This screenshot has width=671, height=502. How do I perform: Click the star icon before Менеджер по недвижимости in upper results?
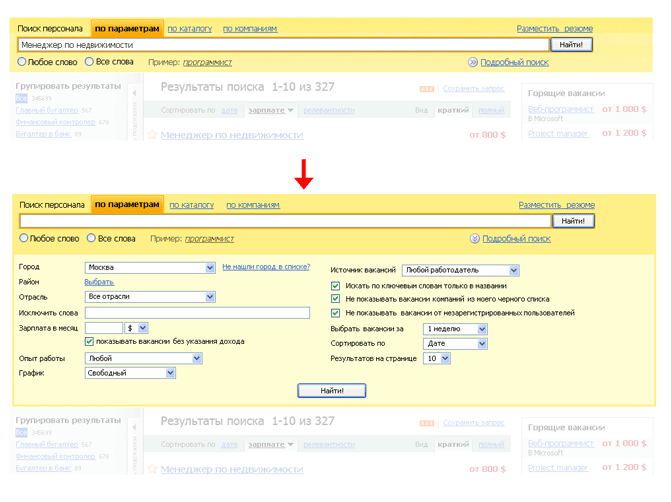(x=152, y=135)
